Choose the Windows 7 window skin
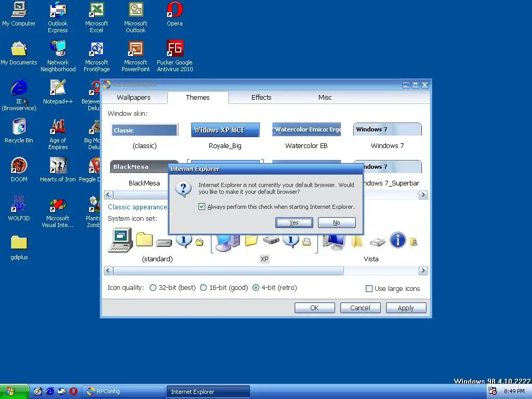Screen dimensions: 532x399 pyautogui.click(x=388, y=136)
